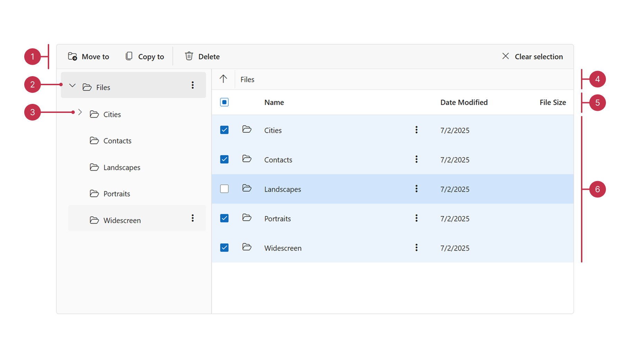
Task: Click the folder icon next to Cities row
Action: tap(247, 130)
